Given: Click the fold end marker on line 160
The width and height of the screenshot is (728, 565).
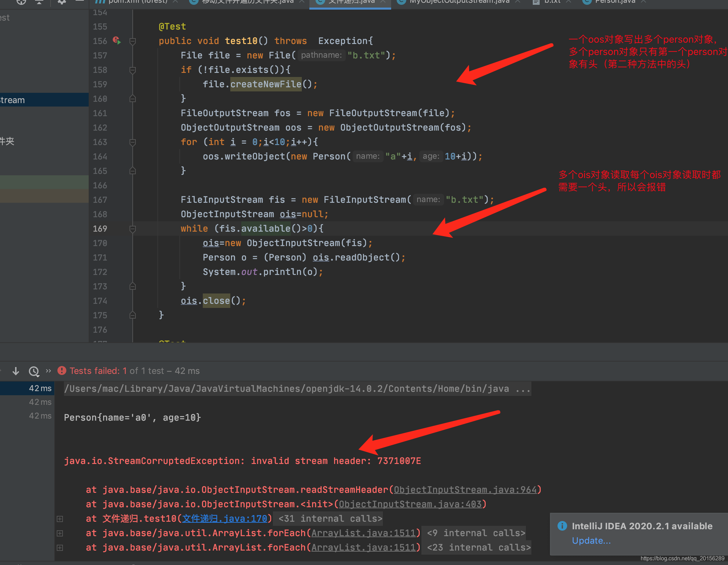Looking at the screenshot, I should click(x=133, y=99).
